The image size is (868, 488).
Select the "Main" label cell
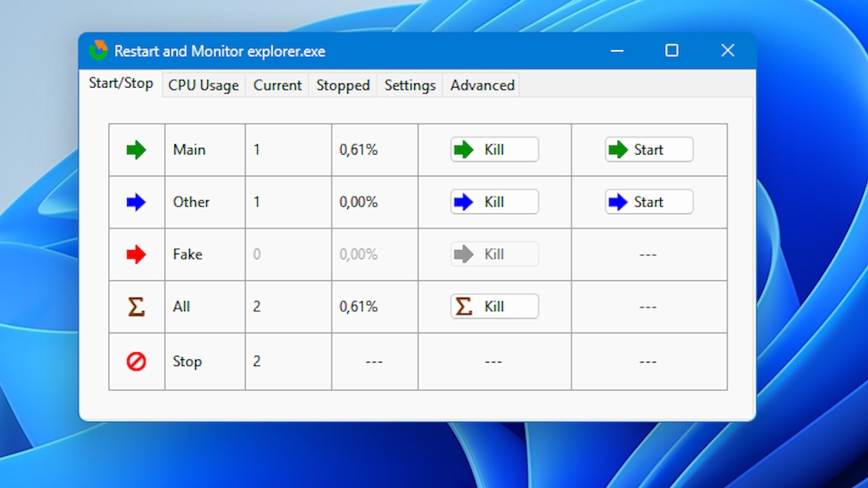[x=205, y=150]
